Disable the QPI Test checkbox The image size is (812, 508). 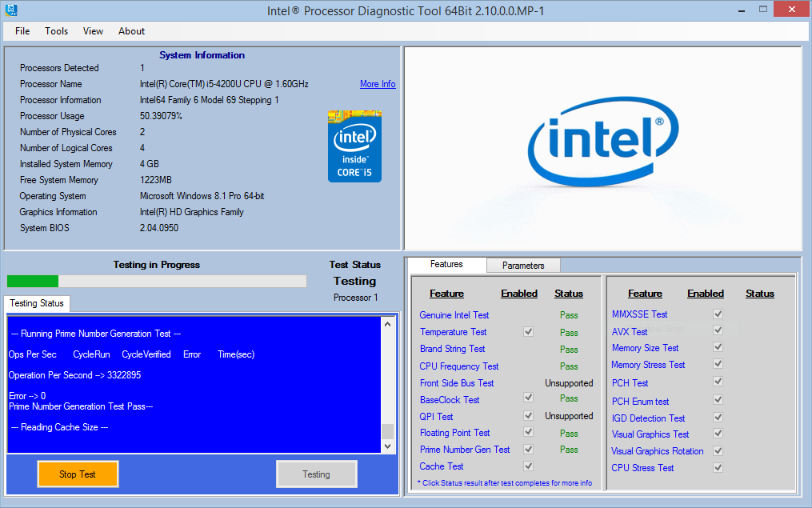528,415
